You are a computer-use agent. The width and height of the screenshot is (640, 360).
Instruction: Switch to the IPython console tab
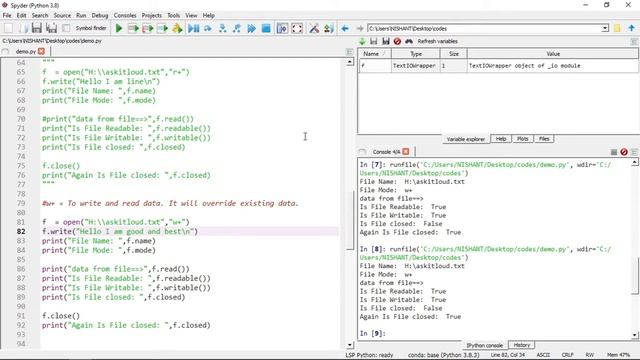click(x=484, y=345)
